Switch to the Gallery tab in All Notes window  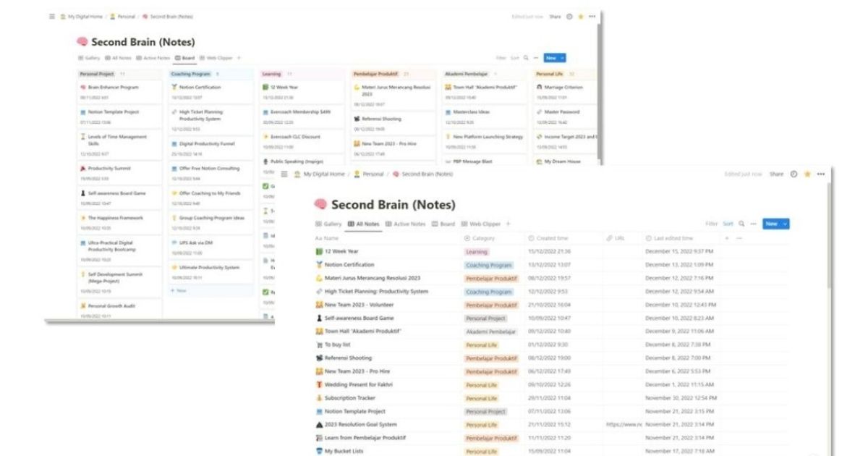tap(328, 224)
